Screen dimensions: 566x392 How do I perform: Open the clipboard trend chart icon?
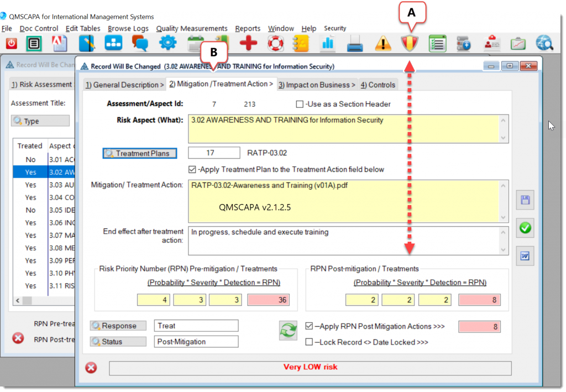click(518, 44)
